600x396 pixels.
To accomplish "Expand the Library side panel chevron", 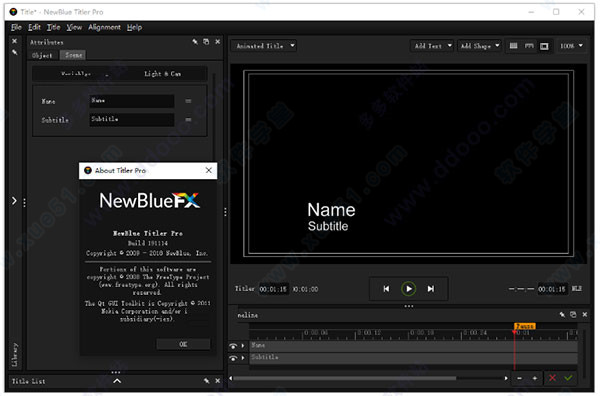I will (14, 200).
